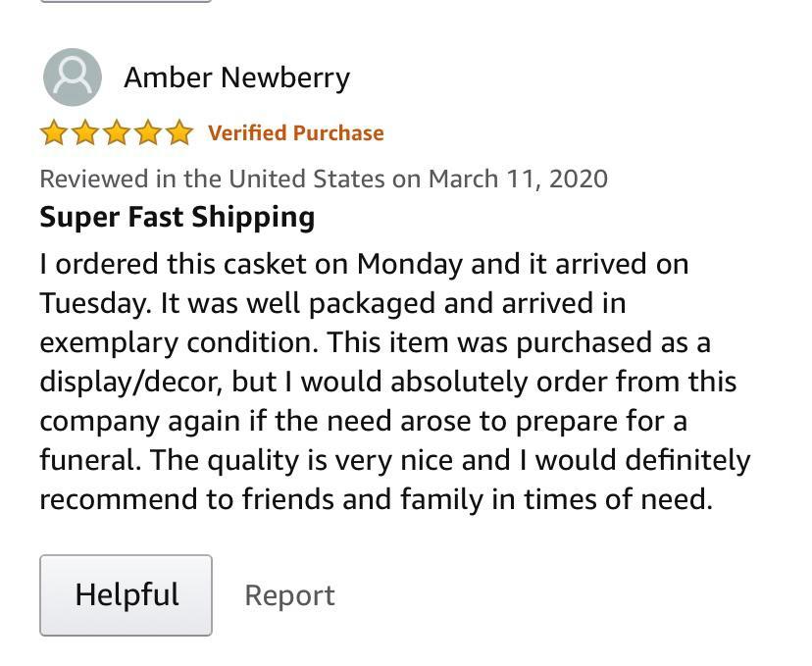Viewport: 812px width, 666px height.
Task: Click the Verified Purchase badge
Action: click(294, 131)
